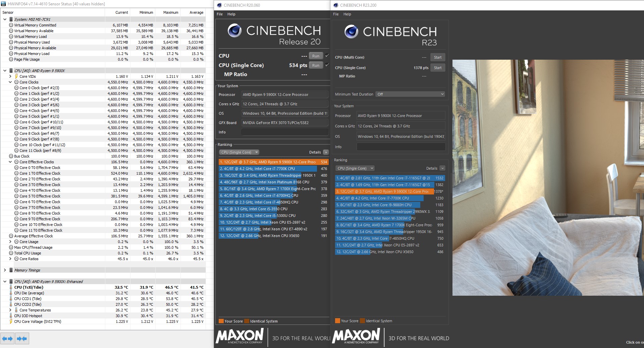Image resolution: width=644 pixels, height=348 pixels.
Task: Select the CPU IOD Hotspot sensor row
Action: [103, 316]
